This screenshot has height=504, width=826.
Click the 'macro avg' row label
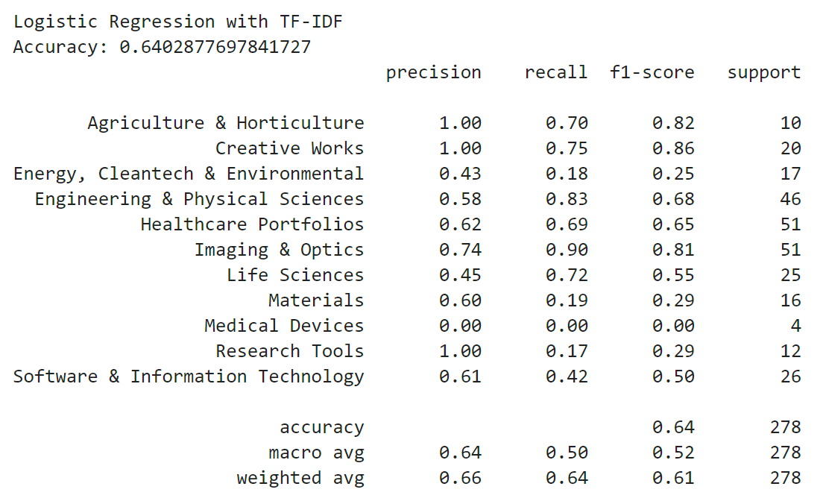316,453
